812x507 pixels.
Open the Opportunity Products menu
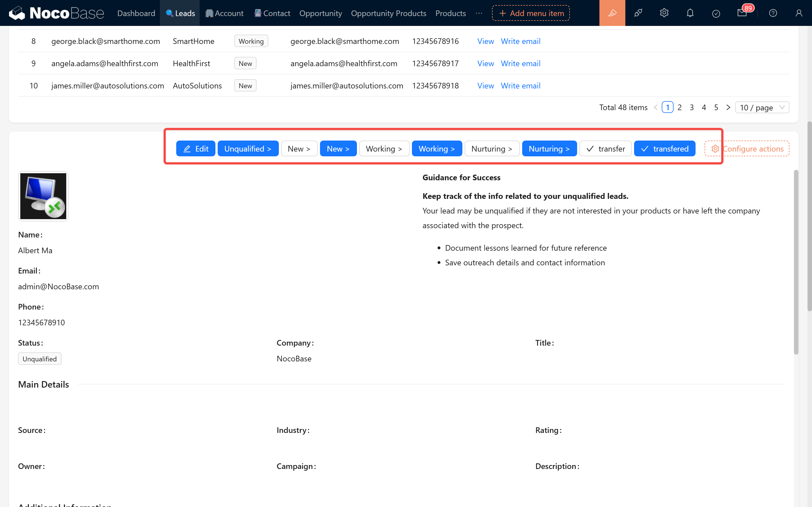(x=388, y=13)
